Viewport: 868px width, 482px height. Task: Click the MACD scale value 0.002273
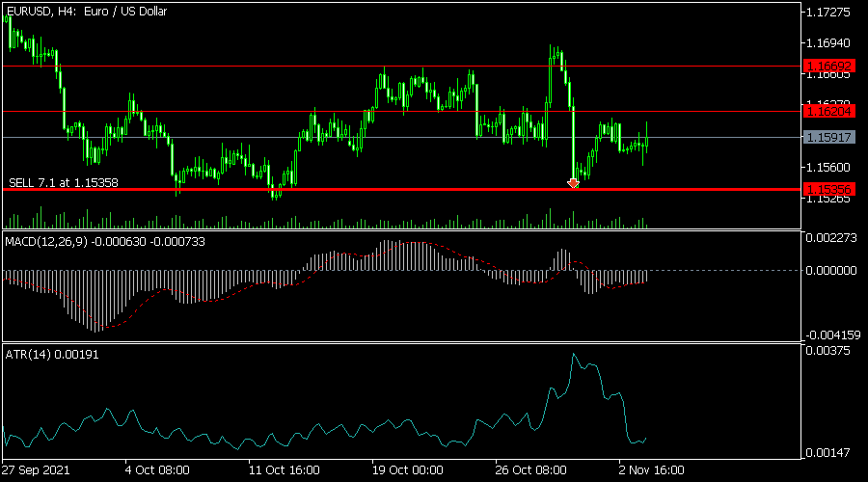[831, 238]
